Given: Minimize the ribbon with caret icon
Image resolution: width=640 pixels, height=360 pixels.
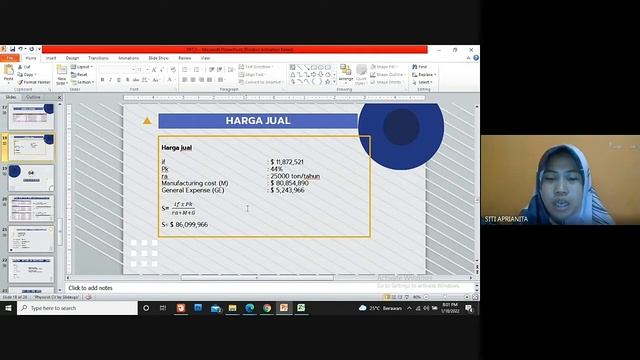Looking at the screenshot, I should (468, 58).
